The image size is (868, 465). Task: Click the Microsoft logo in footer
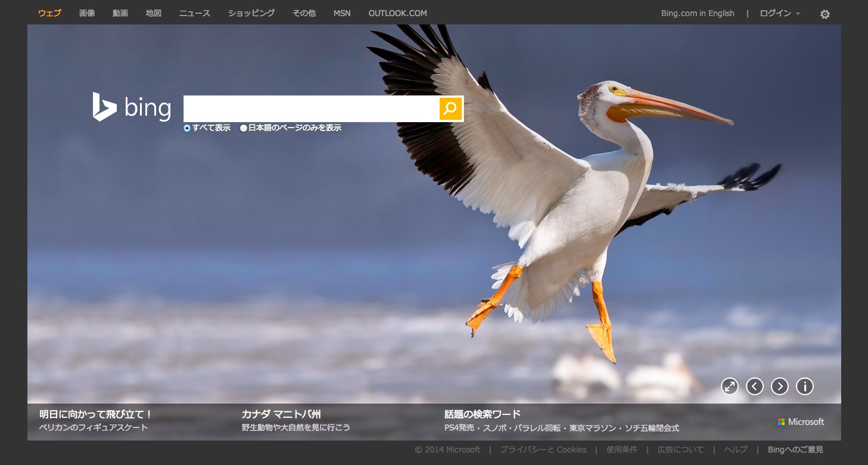click(801, 421)
